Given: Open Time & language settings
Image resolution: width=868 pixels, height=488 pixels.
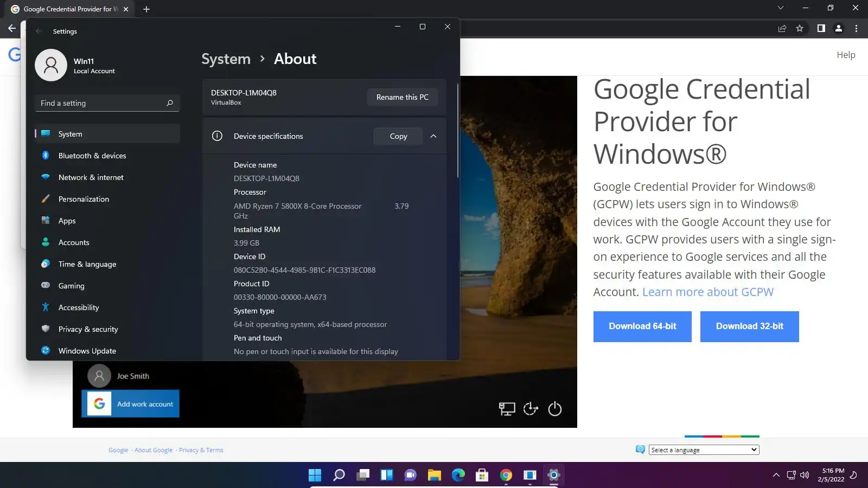Looking at the screenshot, I should pos(107,264).
